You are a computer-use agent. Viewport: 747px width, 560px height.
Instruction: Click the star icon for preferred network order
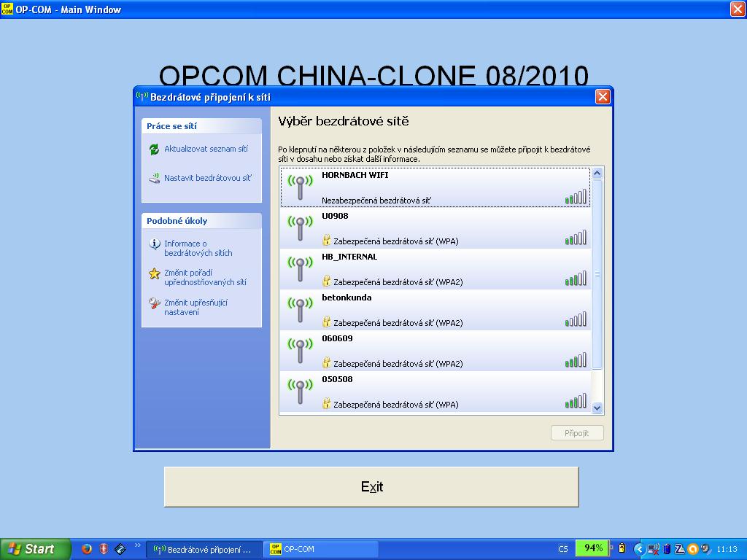154,274
